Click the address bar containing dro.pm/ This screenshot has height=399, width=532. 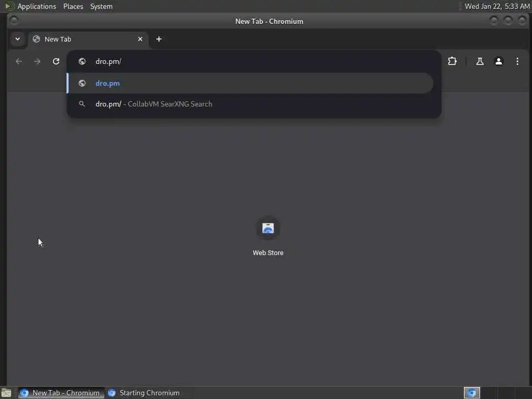(254, 61)
